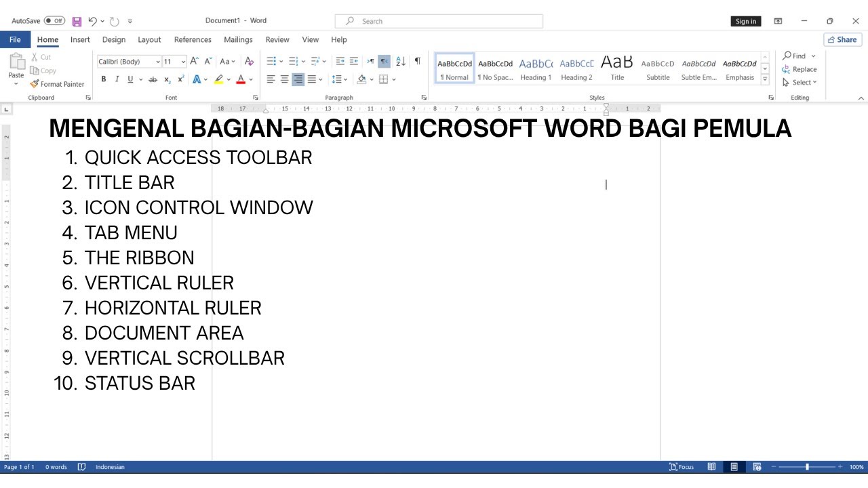Click the Format Painter brush
The width and height of the screenshot is (868, 488).
coord(35,84)
